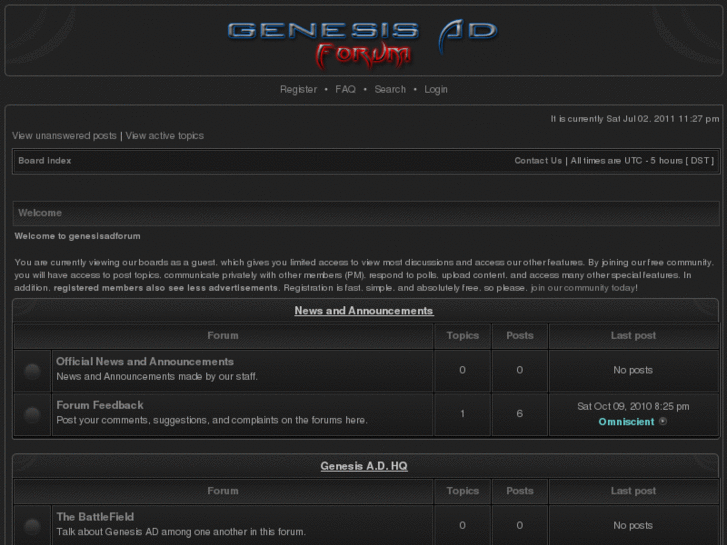Open Omniscient user profile
The height and width of the screenshot is (545, 727).
pos(626,422)
